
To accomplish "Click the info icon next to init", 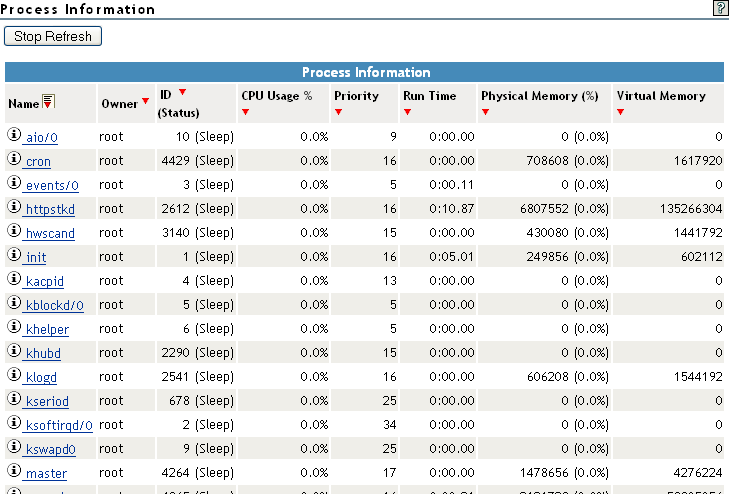I will point(14,255).
